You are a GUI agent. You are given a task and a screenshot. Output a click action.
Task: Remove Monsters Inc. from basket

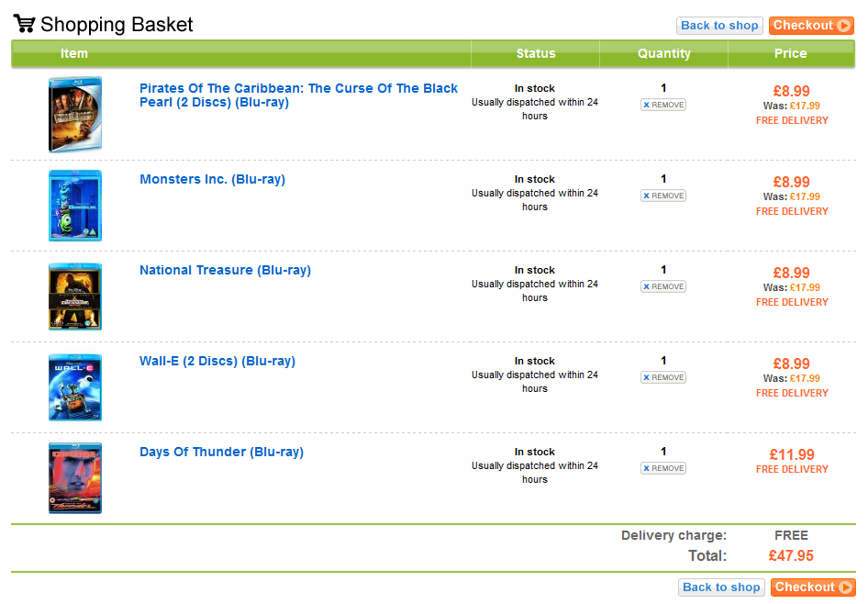click(x=663, y=196)
